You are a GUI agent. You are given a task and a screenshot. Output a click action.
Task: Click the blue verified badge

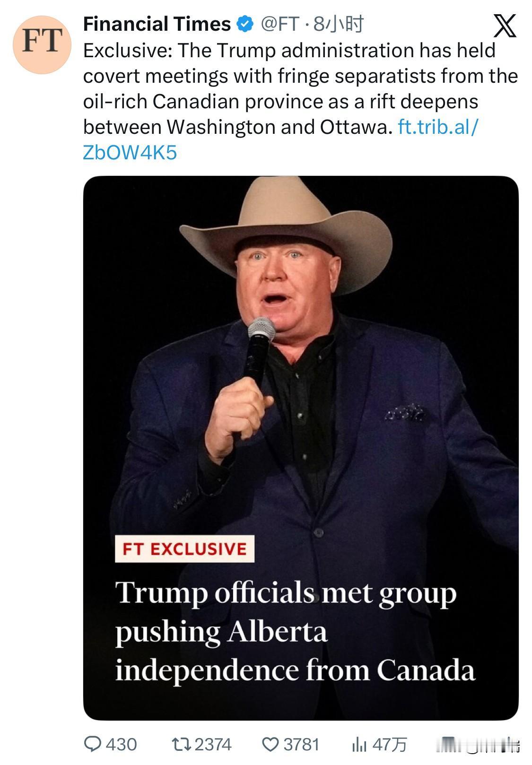pos(245,24)
